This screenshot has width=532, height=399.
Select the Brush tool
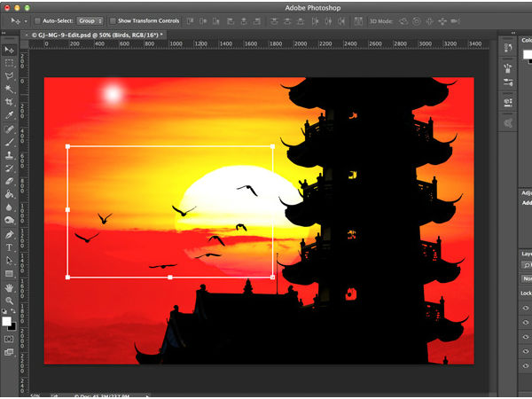pos(10,141)
